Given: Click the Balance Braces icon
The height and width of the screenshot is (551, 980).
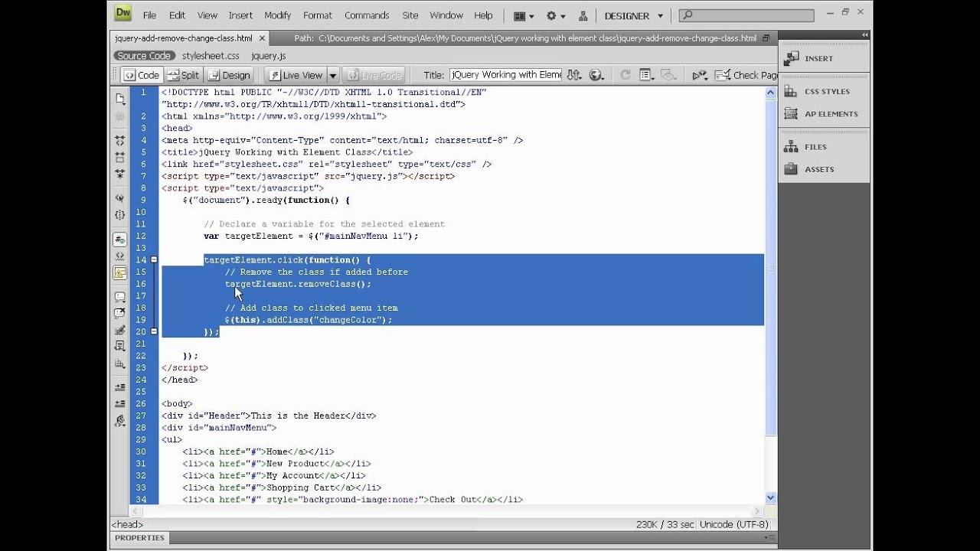Looking at the screenshot, I should 120,215.
